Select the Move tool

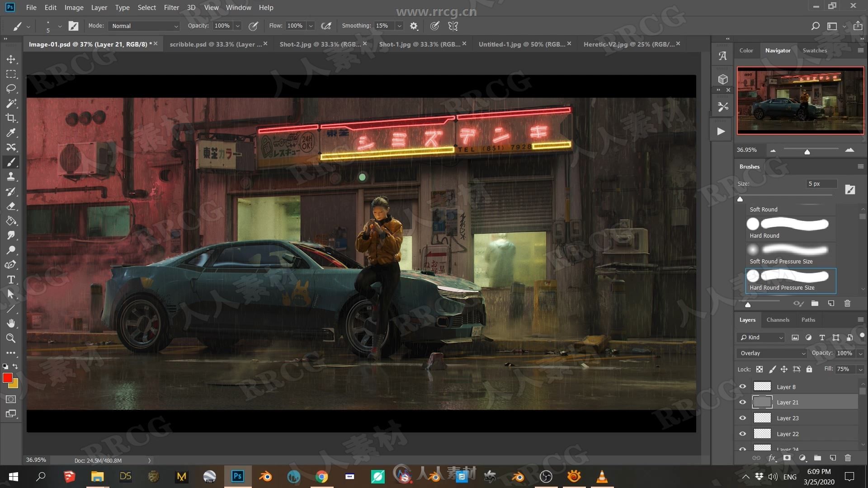[11, 59]
